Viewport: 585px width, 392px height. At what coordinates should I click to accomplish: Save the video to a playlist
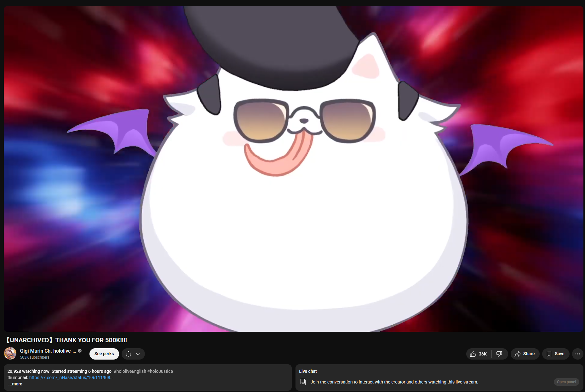(555, 354)
